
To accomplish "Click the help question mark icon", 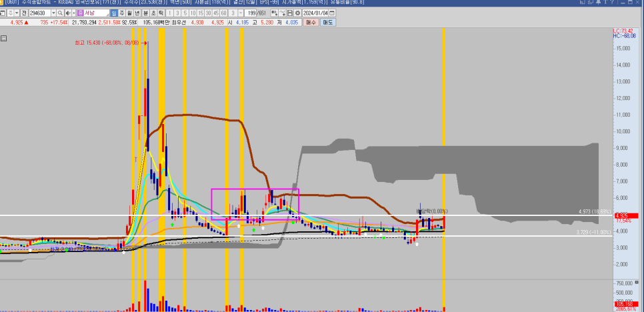I will (613, 2).
